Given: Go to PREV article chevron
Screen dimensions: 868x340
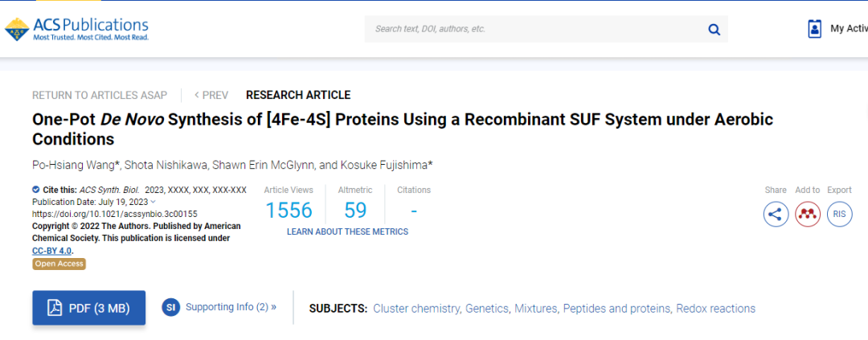Looking at the screenshot, I should pos(197,95).
